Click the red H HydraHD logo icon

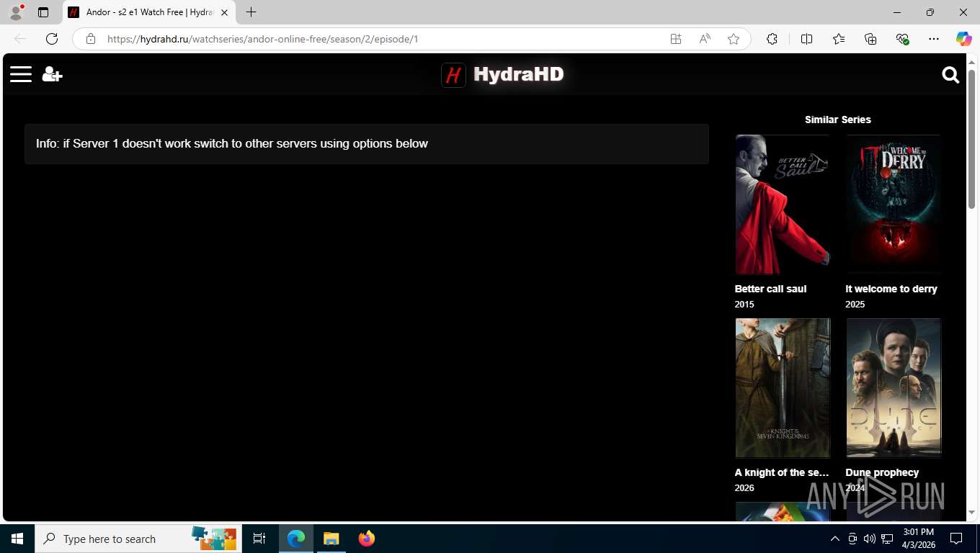point(453,75)
